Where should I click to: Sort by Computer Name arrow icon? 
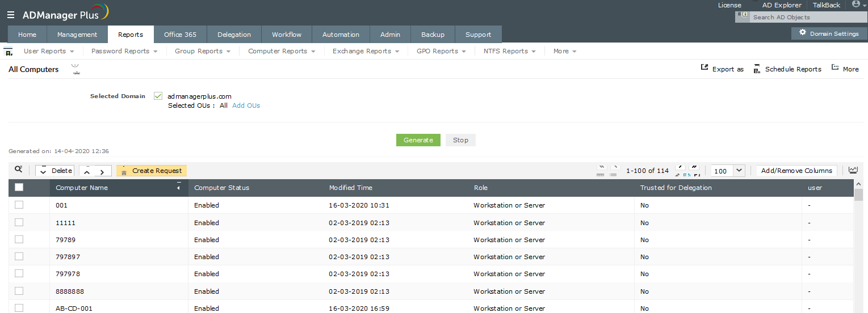178,187
